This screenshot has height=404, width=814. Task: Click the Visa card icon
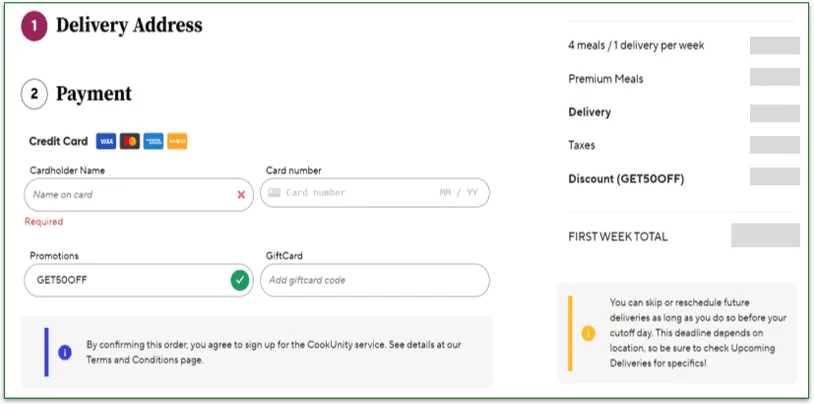click(x=106, y=141)
